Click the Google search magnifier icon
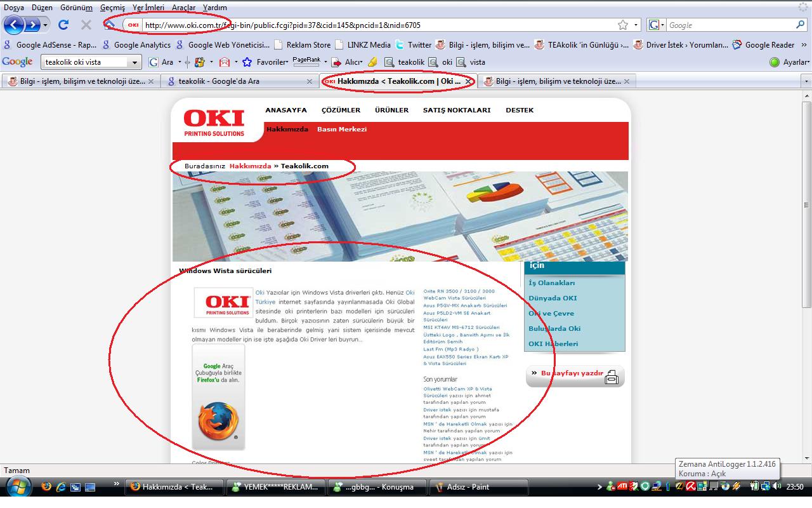 click(x=800, y=25)
